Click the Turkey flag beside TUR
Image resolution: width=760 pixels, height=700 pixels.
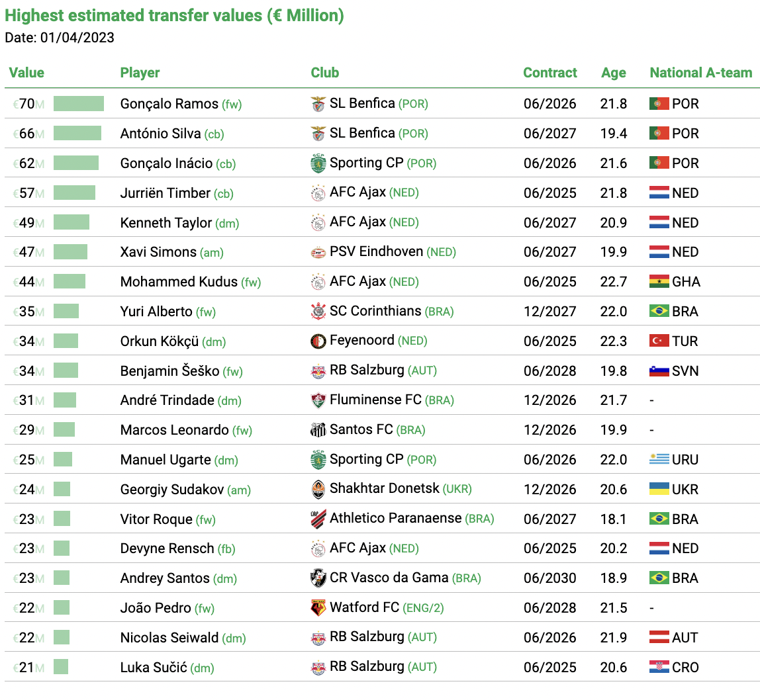(659, 341)
